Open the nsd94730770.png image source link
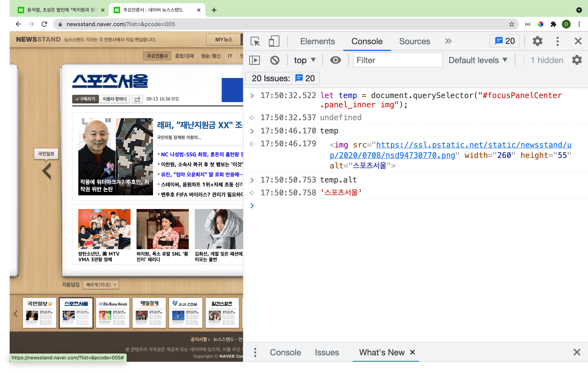The image size is (588, 373). [x=450, y=150]
